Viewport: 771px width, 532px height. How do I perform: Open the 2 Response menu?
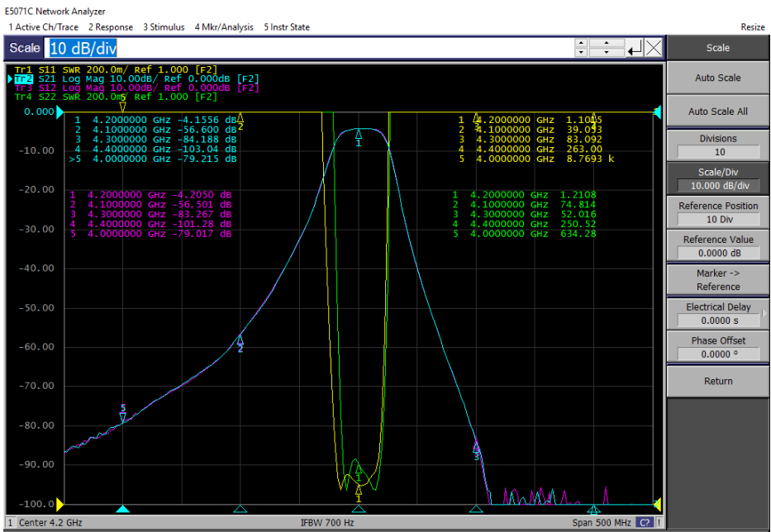click(111, 27)
